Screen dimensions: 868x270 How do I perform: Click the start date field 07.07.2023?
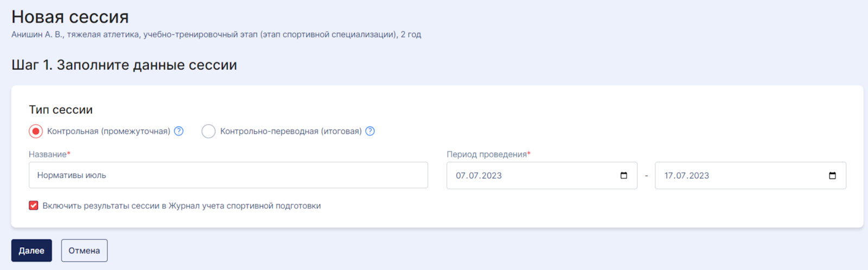tap(542, 176)
